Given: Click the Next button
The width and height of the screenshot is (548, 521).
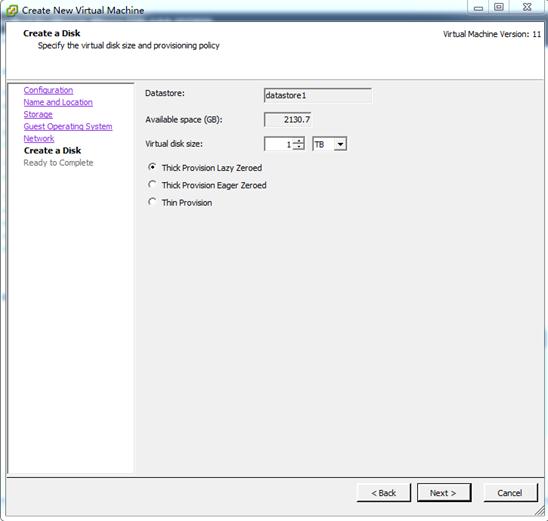Looking at the screenshot, I should tap(444, 493).
